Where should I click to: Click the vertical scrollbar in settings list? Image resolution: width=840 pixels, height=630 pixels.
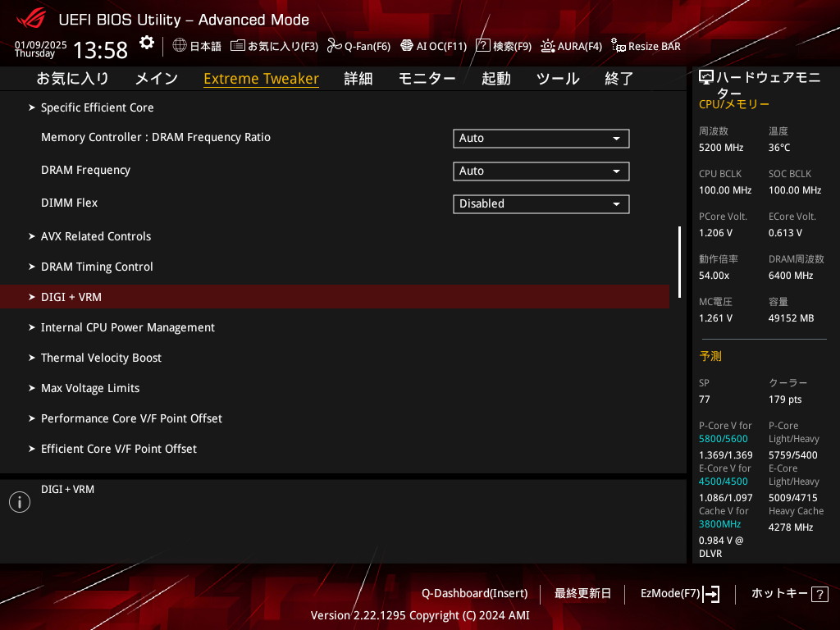679,254
